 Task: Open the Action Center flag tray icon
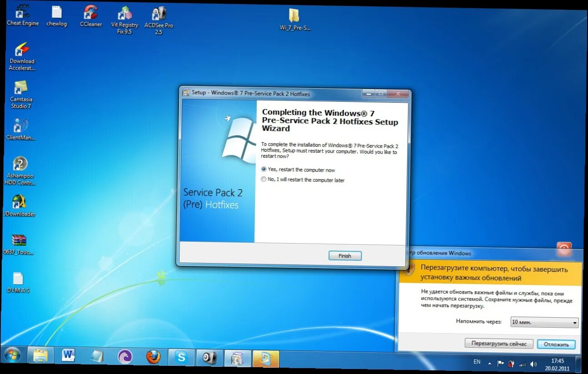point(500,363)
